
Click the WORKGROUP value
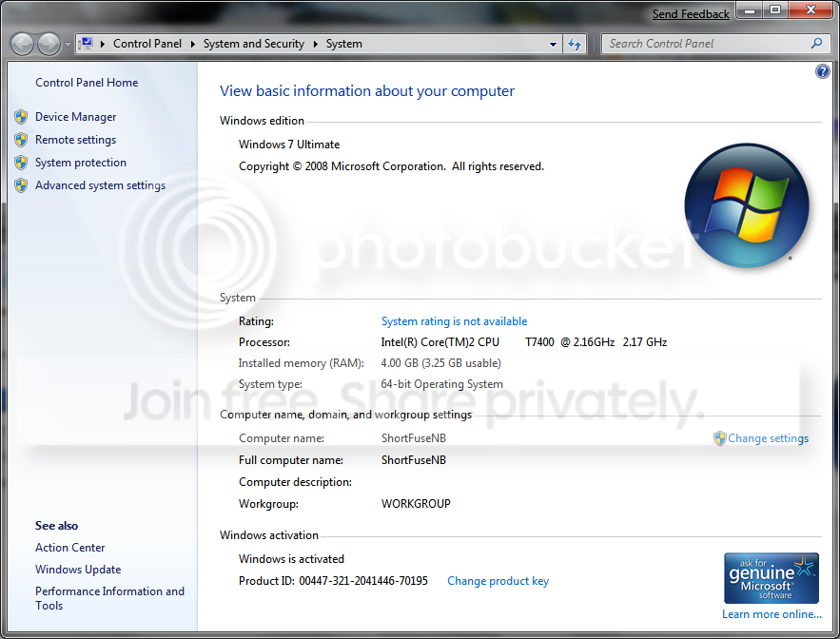click(416, 504)
